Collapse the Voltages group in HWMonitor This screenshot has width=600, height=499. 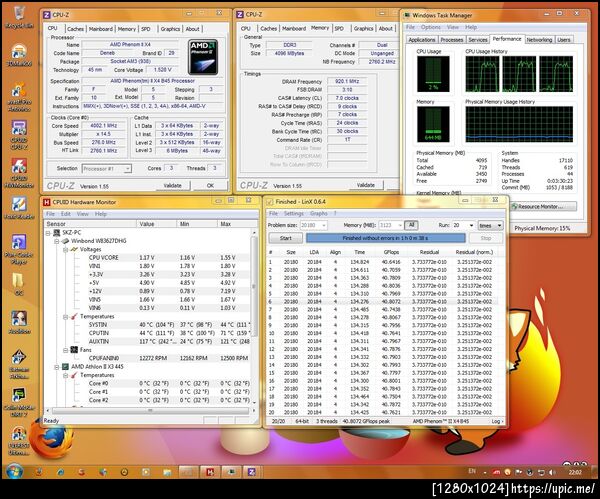coord(65,250)
